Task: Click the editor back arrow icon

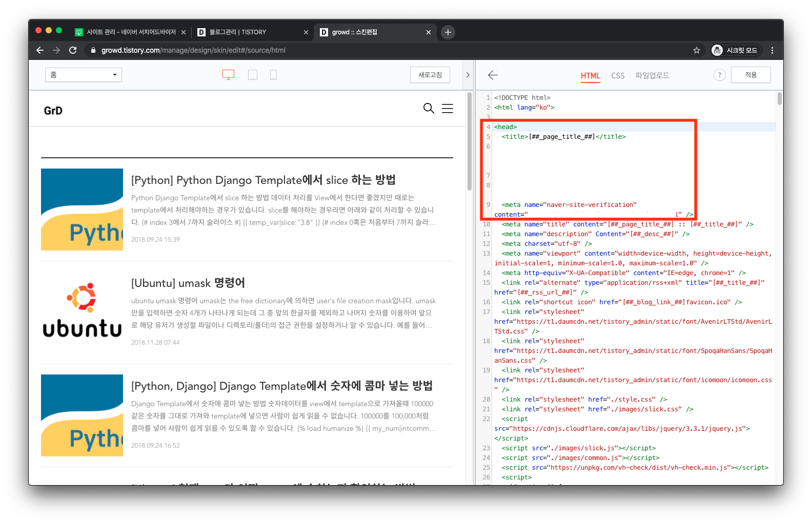Action: coord(493,75)
